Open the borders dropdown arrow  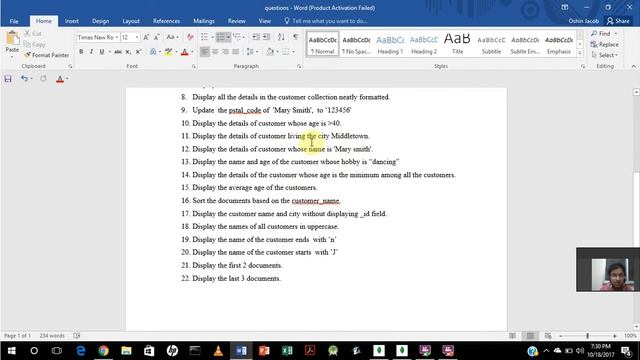(x=293, y=52)
